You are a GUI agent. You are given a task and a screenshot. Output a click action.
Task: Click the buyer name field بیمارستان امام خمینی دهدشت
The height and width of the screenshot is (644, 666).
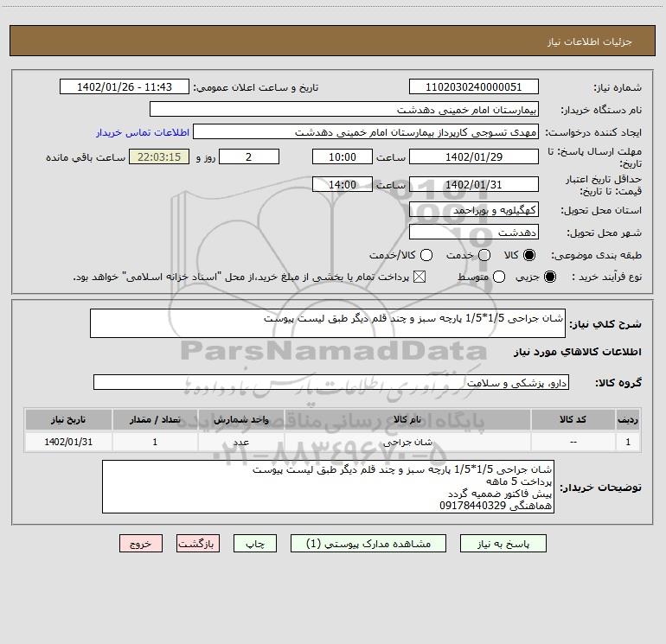(x=344, y=110)
